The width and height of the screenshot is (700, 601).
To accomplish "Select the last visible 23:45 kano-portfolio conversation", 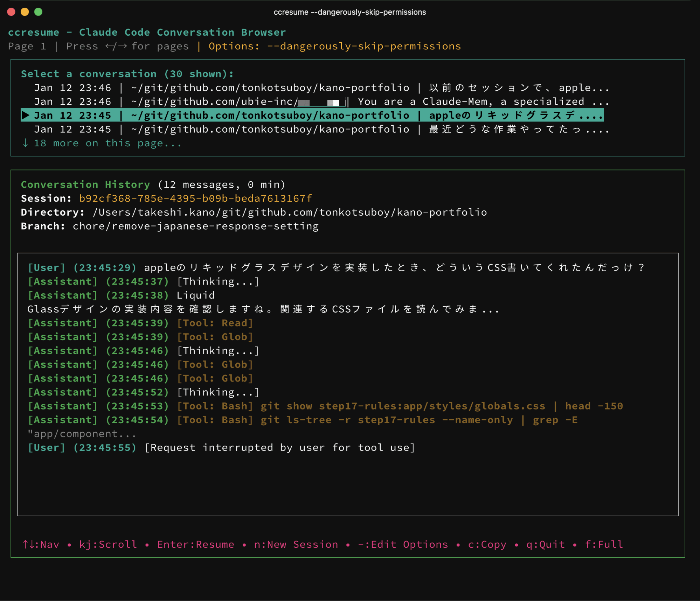I will click(315, 129).
